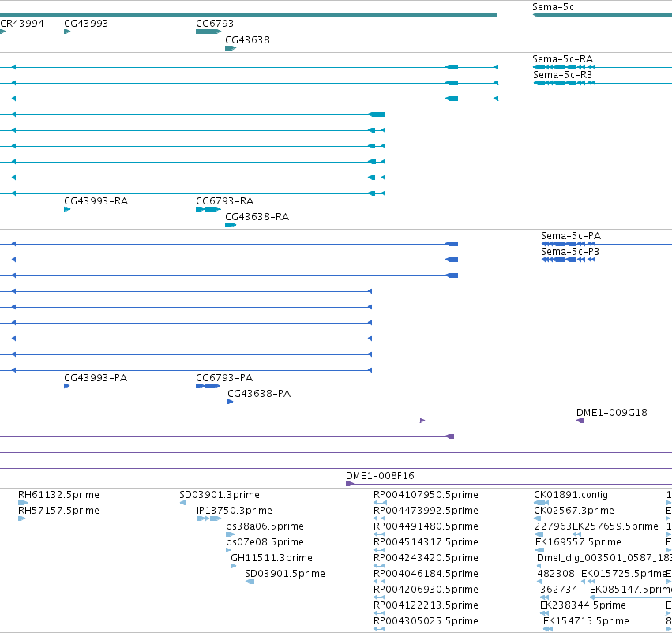672x633 pixels.
Task: Click the CG43638 gene label
Action: (x=247, y=39)
